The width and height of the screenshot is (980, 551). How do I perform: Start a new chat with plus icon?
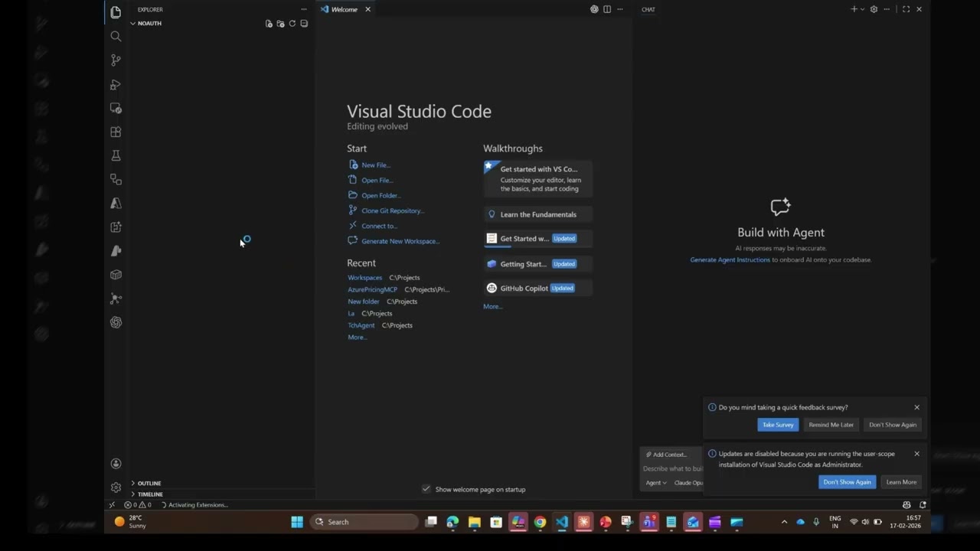point(854,9)
